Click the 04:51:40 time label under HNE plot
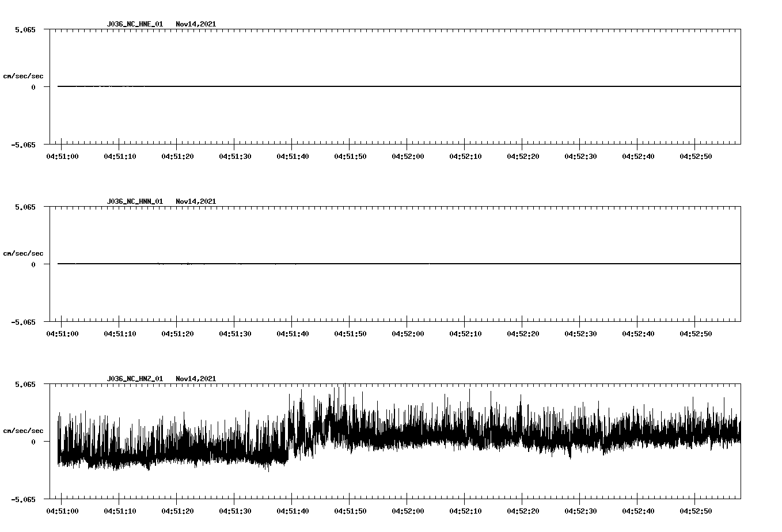782x532 pixels. [x=293, y=157]
